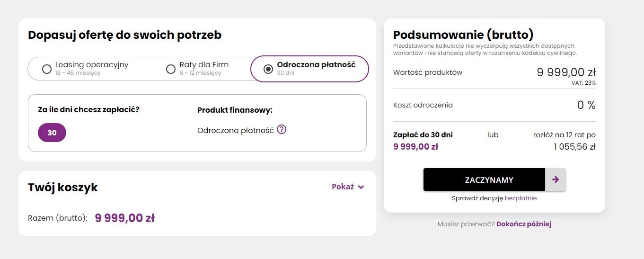The image size is (644, 259).
Task: Click the bezpłatnie link
Action: tap(520, 198)
